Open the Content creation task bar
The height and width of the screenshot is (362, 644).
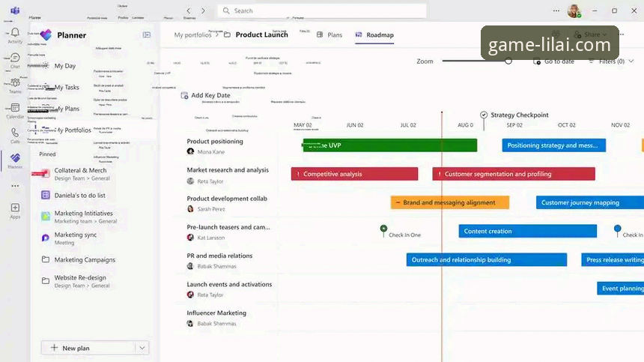[528, 232]
